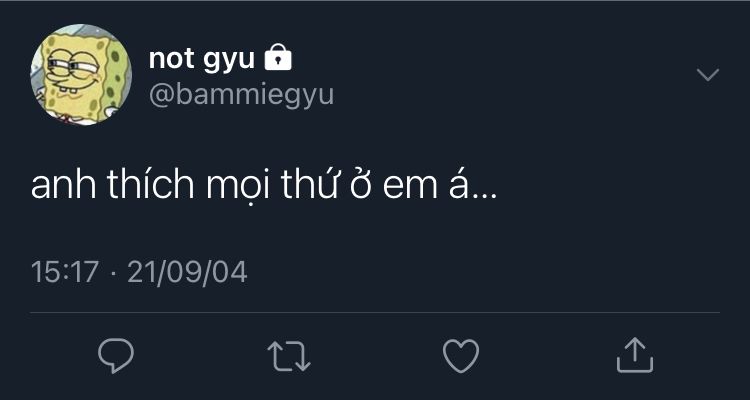Viewport: 750px width, 400px height.
Task: Open the share sheet via upload arrow icon
Action: coord(634,355)
